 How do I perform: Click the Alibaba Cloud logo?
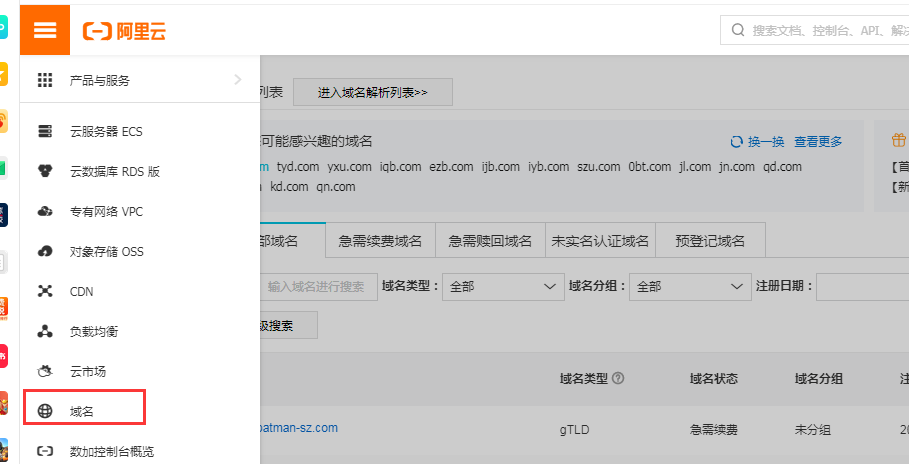tap(125, 31)
